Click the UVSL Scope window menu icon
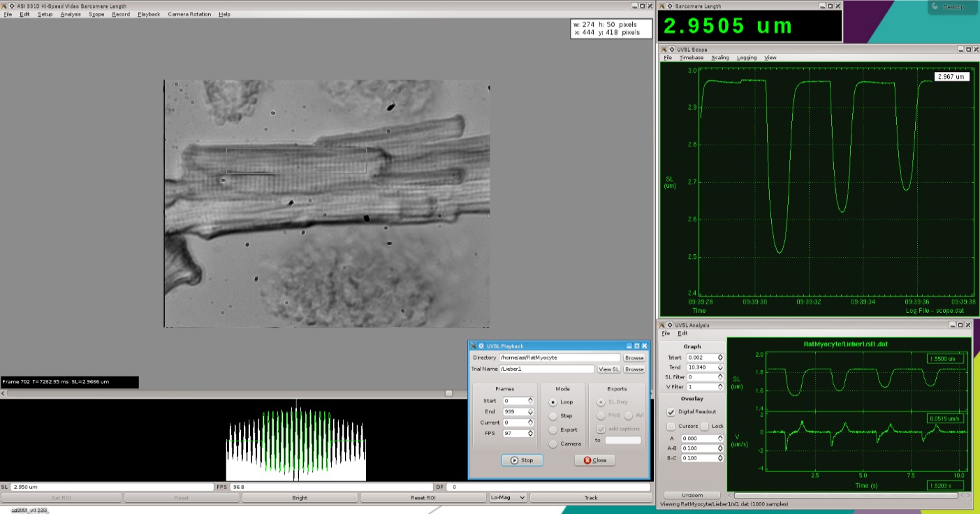Screen dimensions: 980x514 pos(662,50)
